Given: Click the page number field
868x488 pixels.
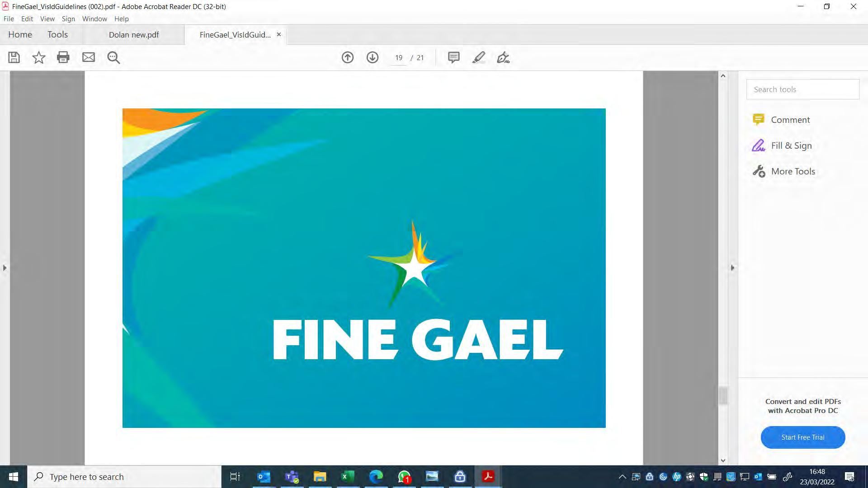Looking at the screenshot, I should point(399,58).
